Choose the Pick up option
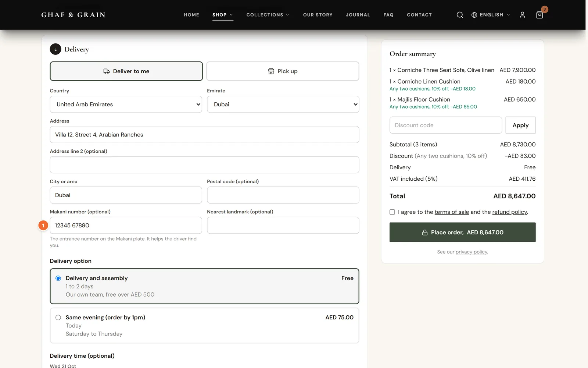The image size is (588, 368). tap(283, 71)
